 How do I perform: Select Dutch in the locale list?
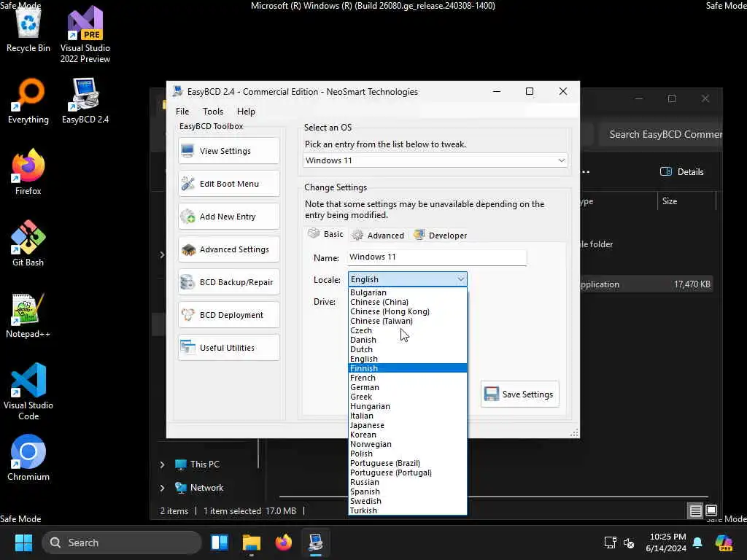click(x=407, y=349)
